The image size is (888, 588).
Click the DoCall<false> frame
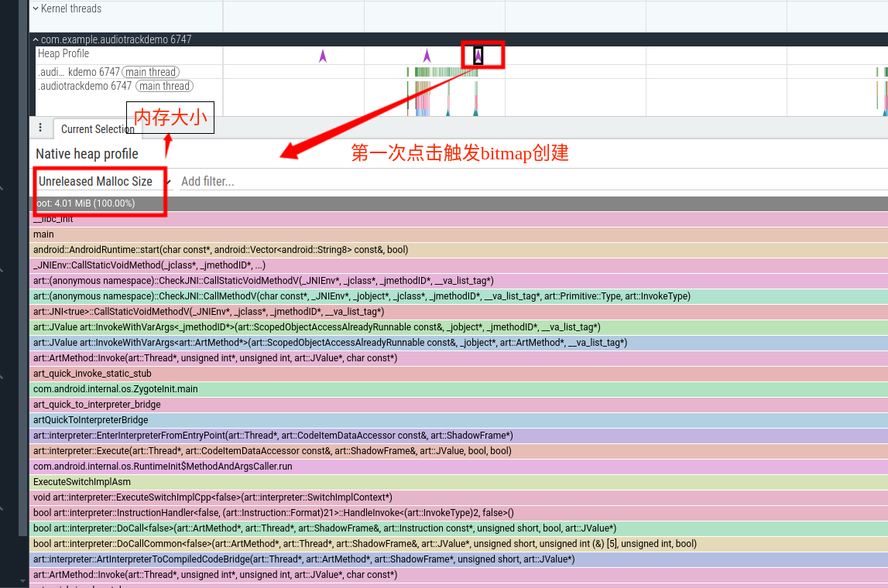459,528
